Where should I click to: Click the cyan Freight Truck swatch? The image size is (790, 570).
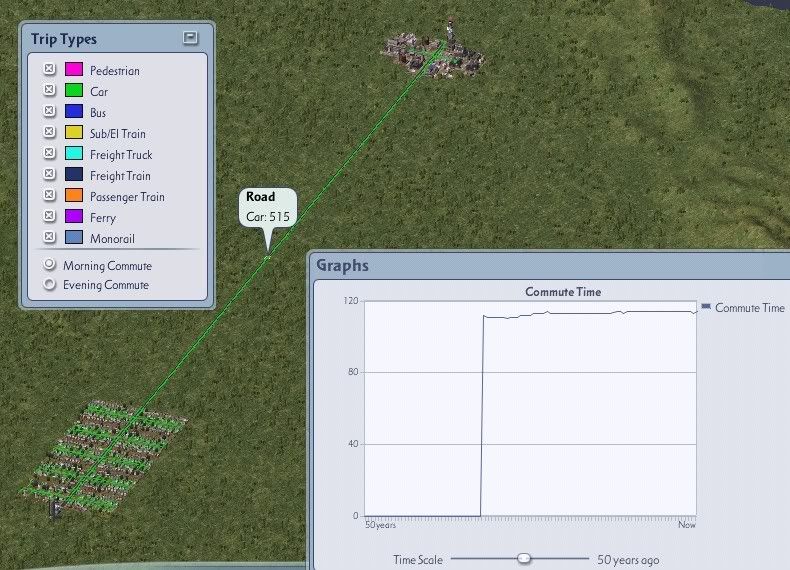pyautogui.click(x=74, y=153)
